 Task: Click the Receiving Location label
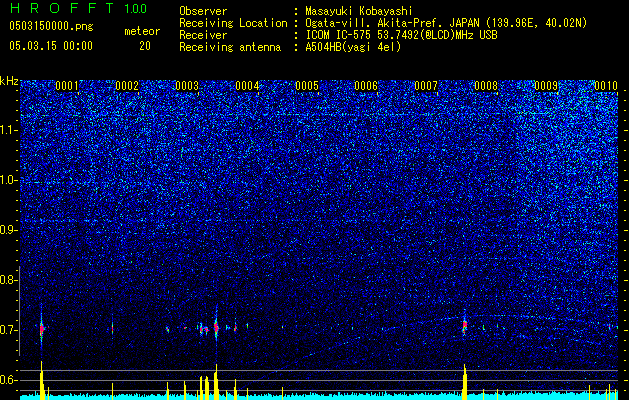point(233,23)
